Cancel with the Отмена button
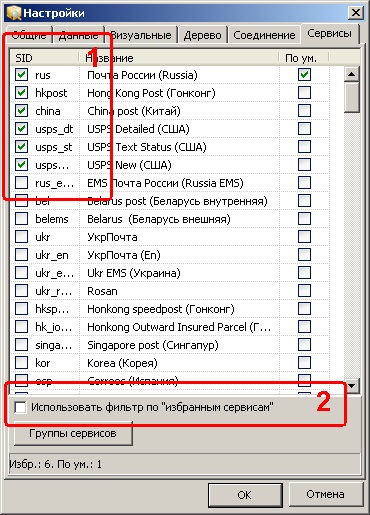Image resolution: width=370 pixels, height=515 pixels. 325,494
